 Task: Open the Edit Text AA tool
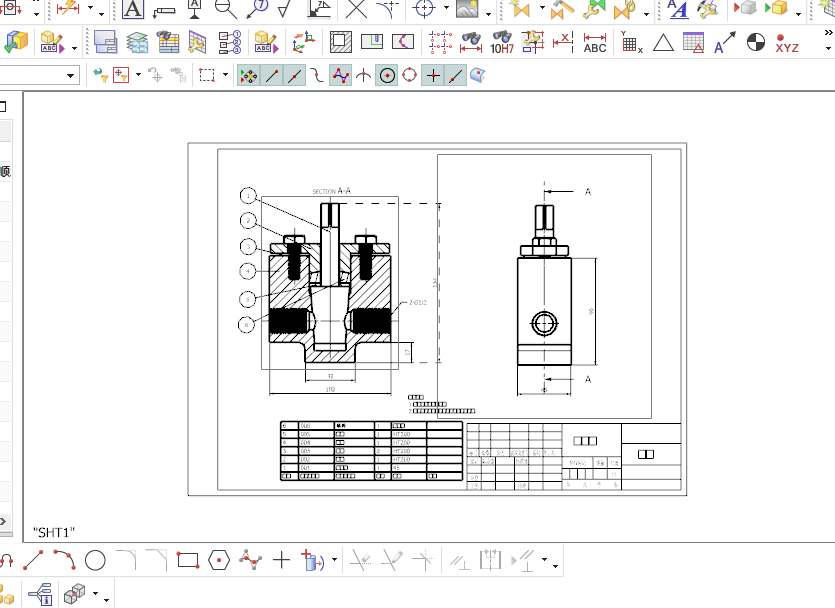click(x=677, y=9)
